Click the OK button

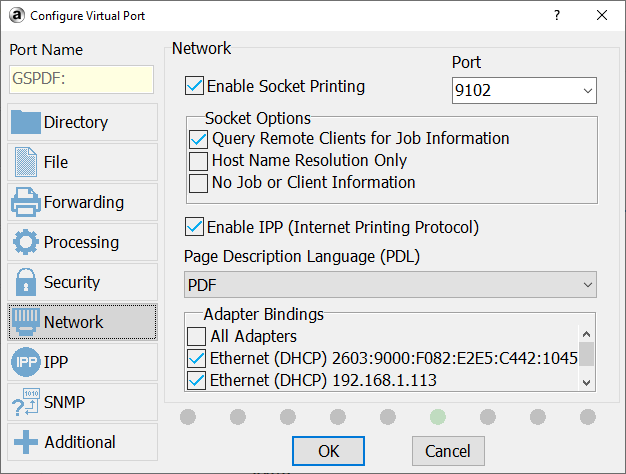tap(328, 450)
